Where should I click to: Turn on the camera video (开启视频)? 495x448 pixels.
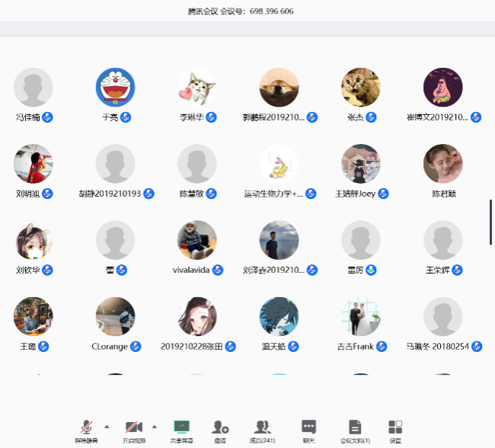point(134,427)
